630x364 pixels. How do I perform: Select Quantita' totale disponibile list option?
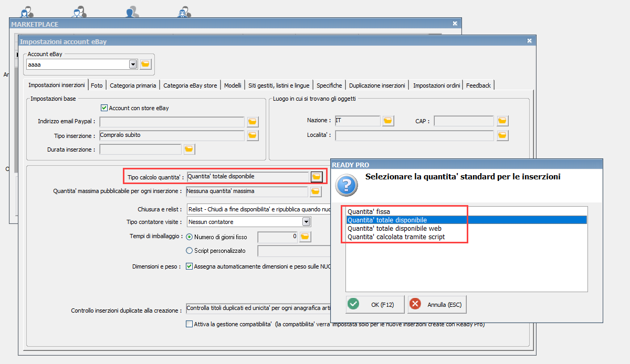[466, 220]
